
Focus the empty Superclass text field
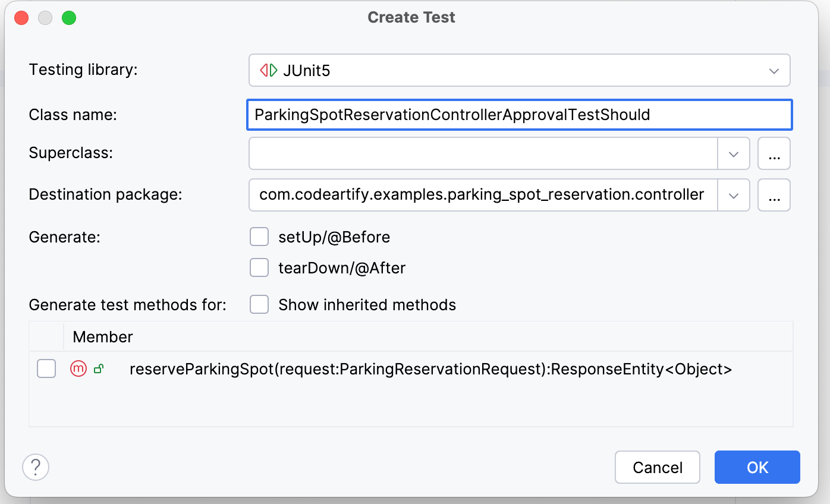483,153
